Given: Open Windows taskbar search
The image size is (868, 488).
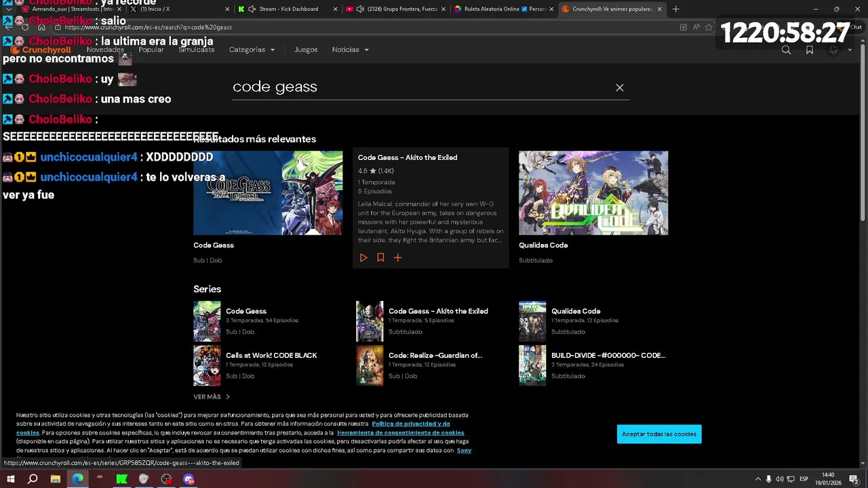Looking at the screenshot, I should (33, 479).
